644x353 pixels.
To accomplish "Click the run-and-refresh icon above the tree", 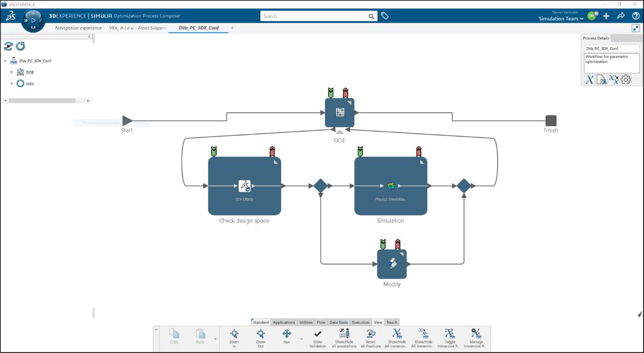I will tap(9, 46).
